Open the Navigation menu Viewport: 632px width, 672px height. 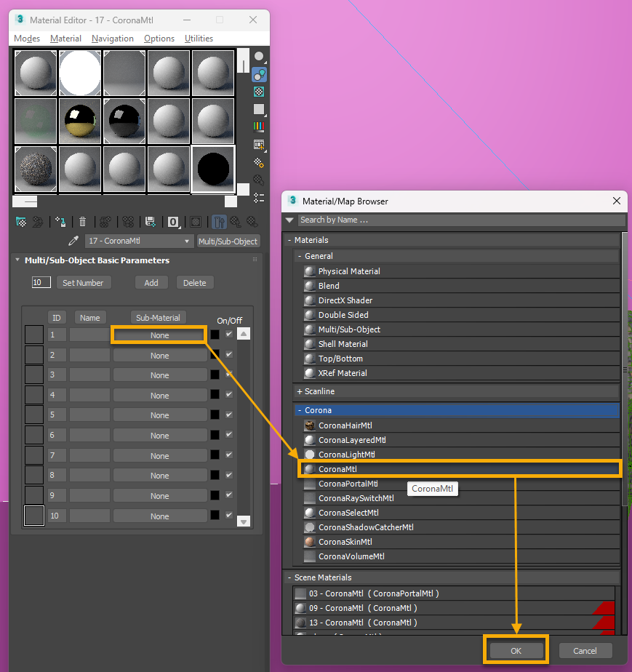(113, 39)
